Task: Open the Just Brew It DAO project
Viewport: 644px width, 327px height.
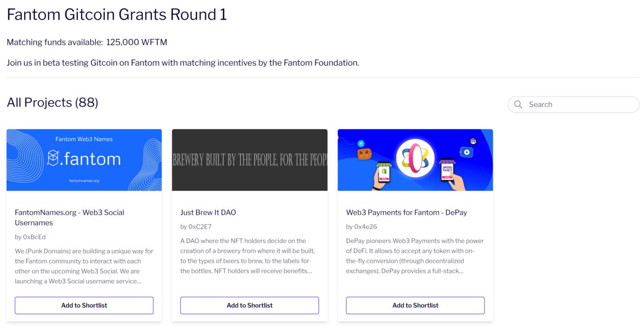Action: [208, 212]
